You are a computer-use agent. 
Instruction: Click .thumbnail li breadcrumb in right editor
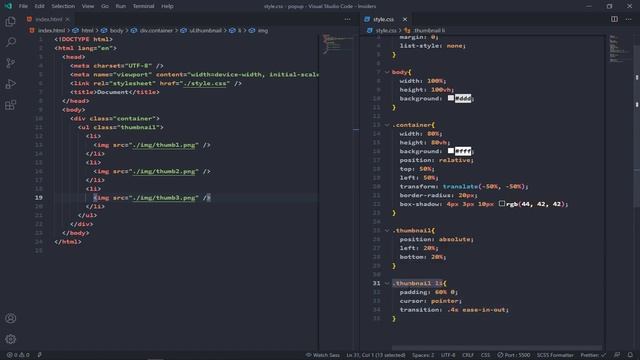429,30
